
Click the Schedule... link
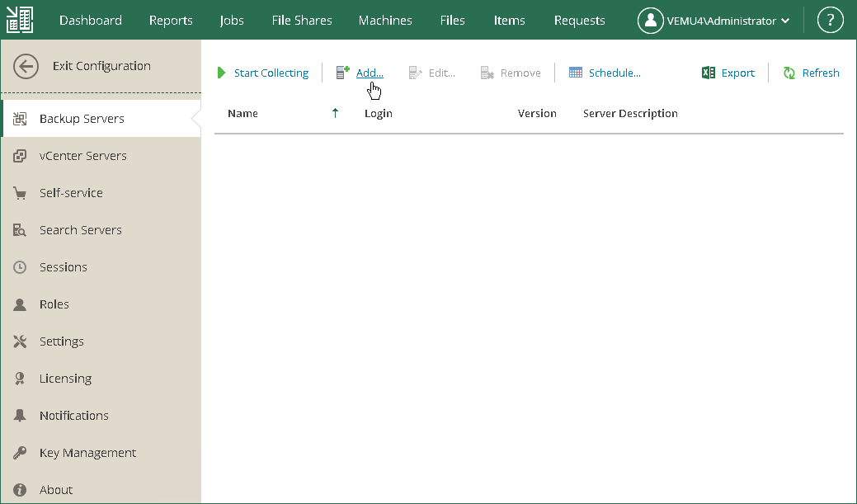click(x=614, y=73)
